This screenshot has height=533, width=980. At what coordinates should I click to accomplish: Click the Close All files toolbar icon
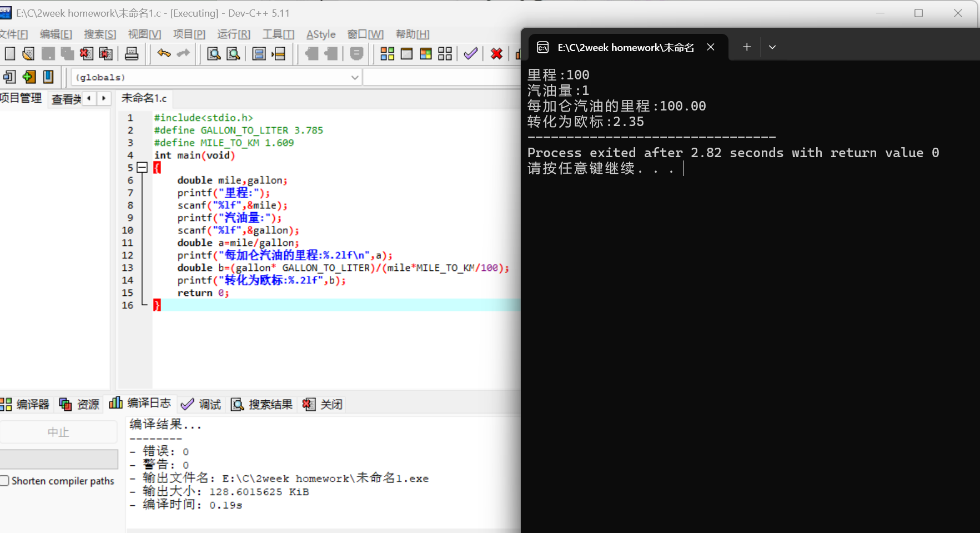[x=105, y=53]
